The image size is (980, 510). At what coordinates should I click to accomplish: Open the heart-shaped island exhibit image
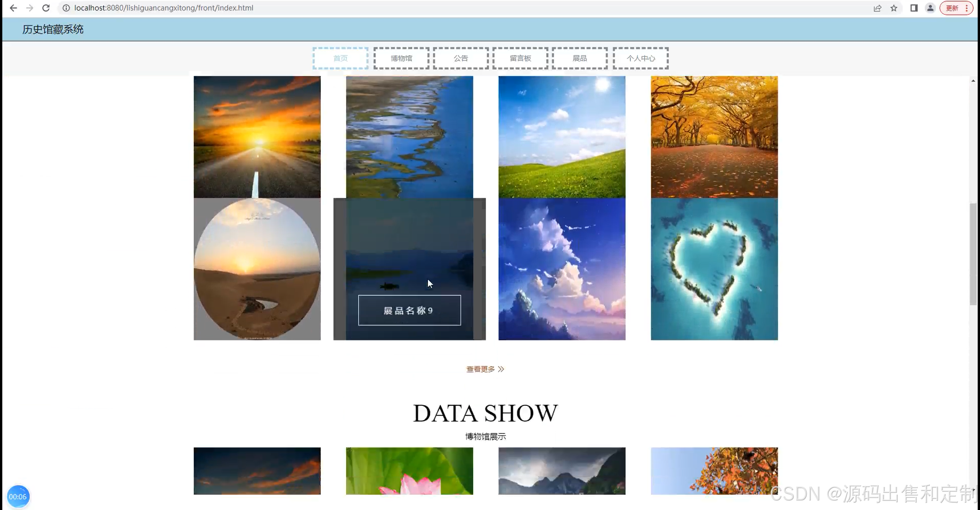pos(714,269)
